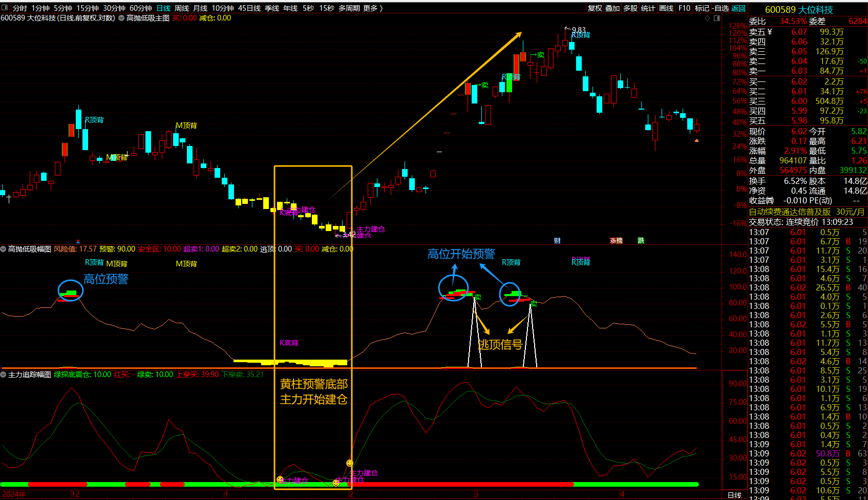
Task: Click the 涨榜 marker icon on chart
Action: tap(616, 241)
